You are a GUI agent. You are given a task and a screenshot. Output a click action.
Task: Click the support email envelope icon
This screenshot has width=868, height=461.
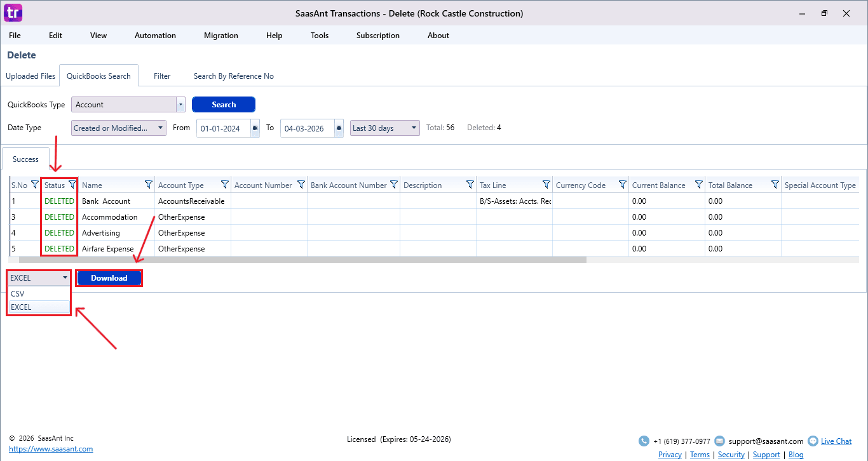[x=719, y=441]
